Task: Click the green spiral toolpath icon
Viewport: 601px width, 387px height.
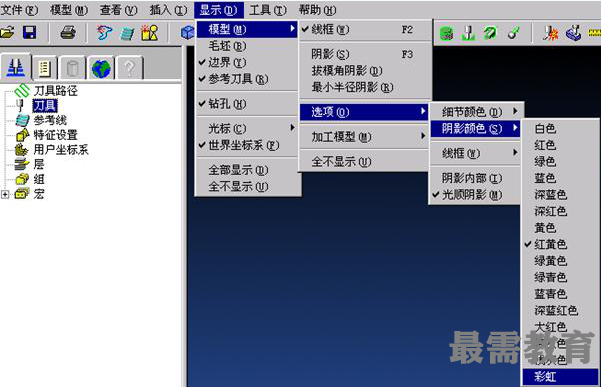Action: pos(491,33)
